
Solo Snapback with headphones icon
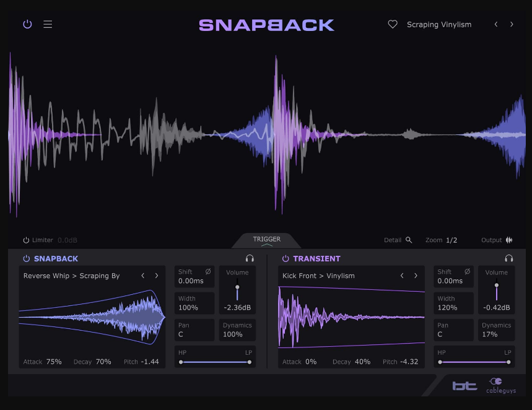pos(250,259)
